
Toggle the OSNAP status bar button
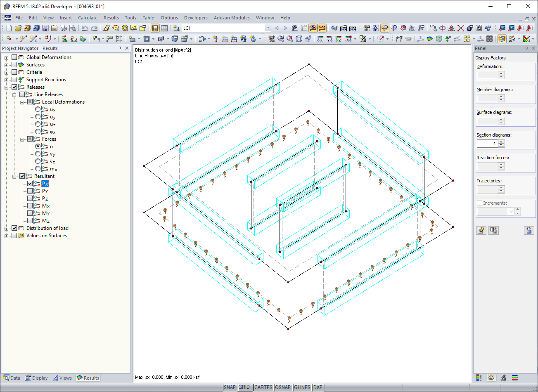pos(283,387)
